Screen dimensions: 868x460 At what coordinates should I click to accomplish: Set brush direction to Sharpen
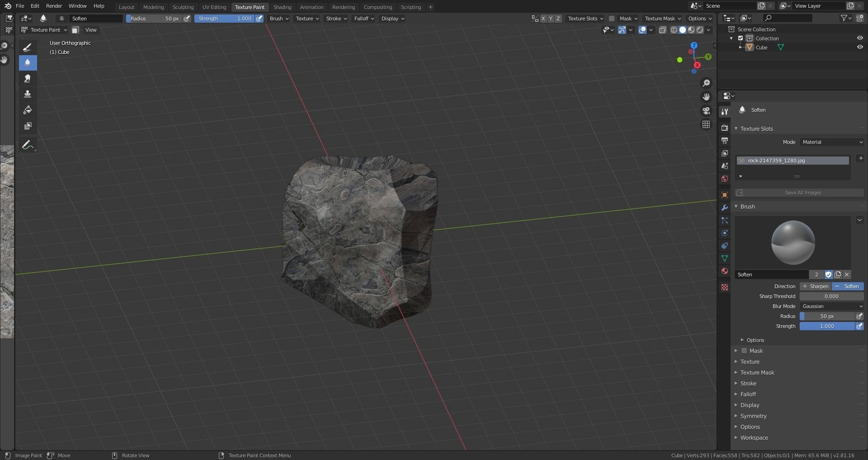(815, 286)
